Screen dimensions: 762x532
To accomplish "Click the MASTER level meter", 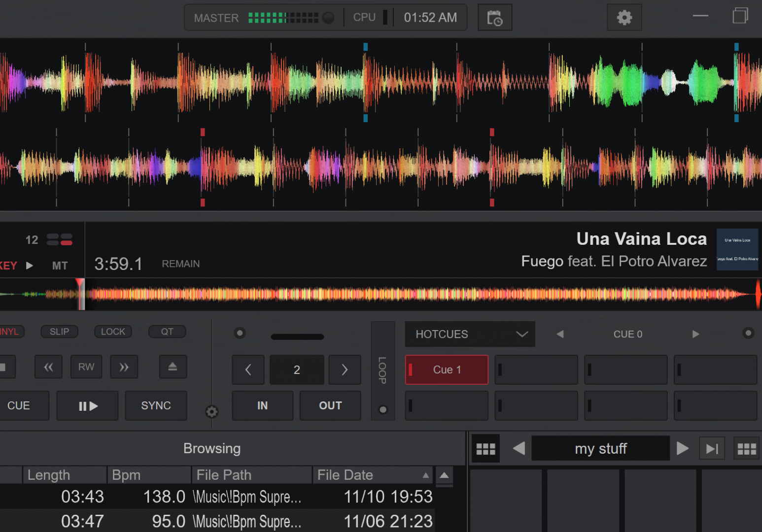I will click(283, 18).
